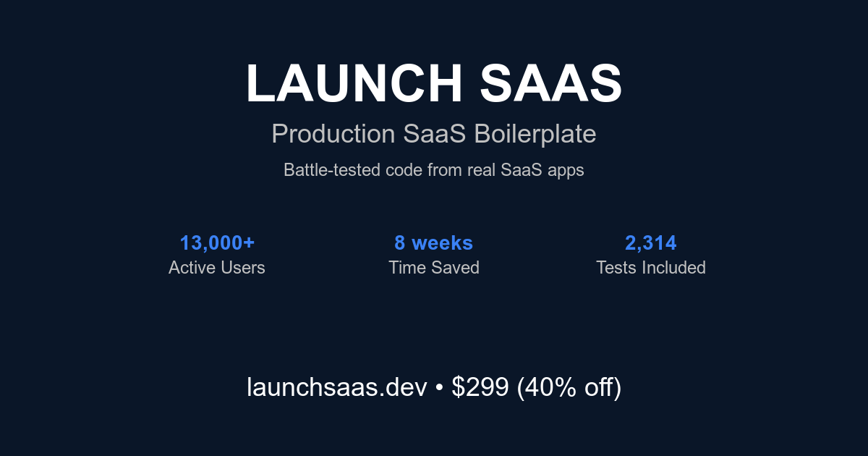Open the launchsaas.dev link
The width and height of the screenshot is (868, 456).
pos(337,388)
